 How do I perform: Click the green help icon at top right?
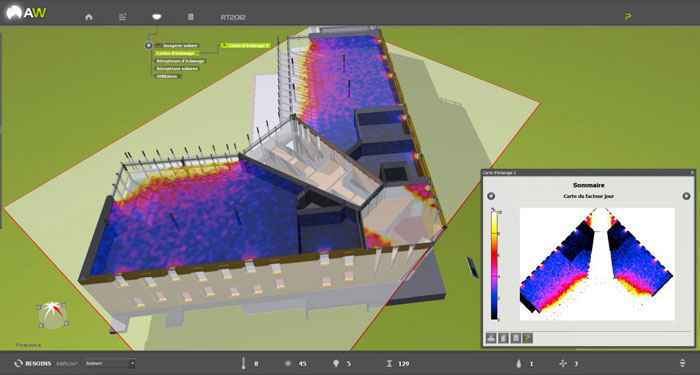click(628, 17)
